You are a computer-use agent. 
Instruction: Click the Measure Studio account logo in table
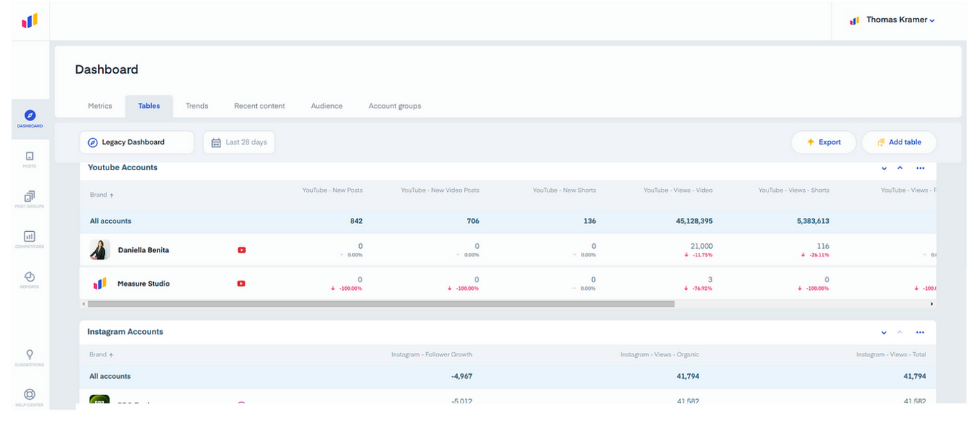(x=99, y=284)
